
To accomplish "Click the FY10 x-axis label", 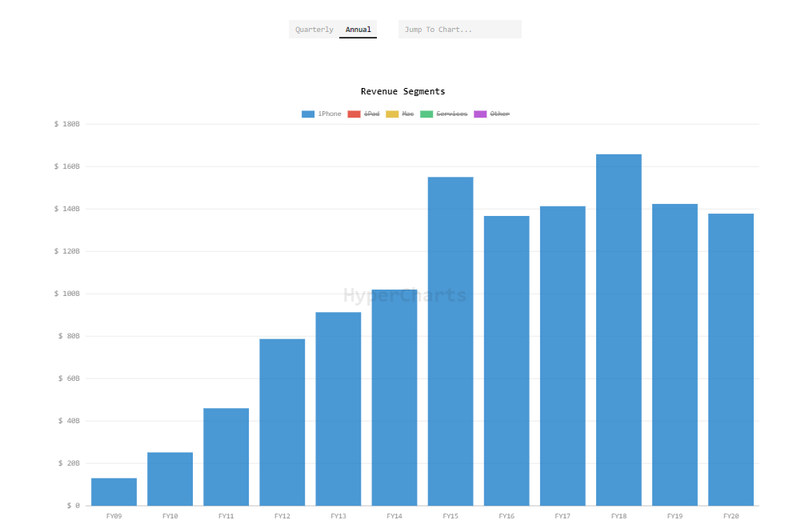I will tap(170, 516).
